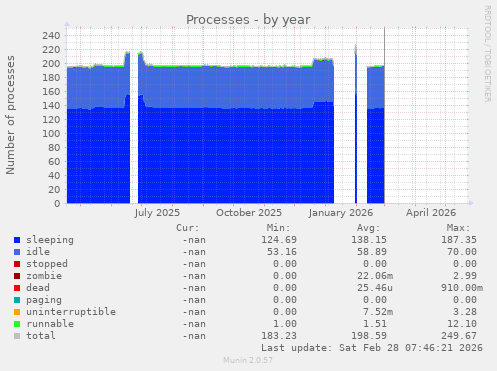Viewport: 497px width, 371px height.
Task: Click the y-axis label 20
Action: [54, 189]
